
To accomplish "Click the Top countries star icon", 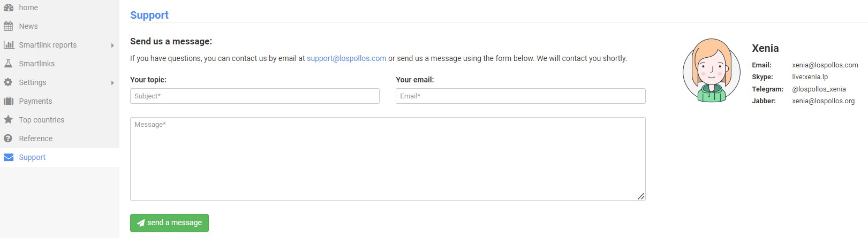I will pos(8,120).
